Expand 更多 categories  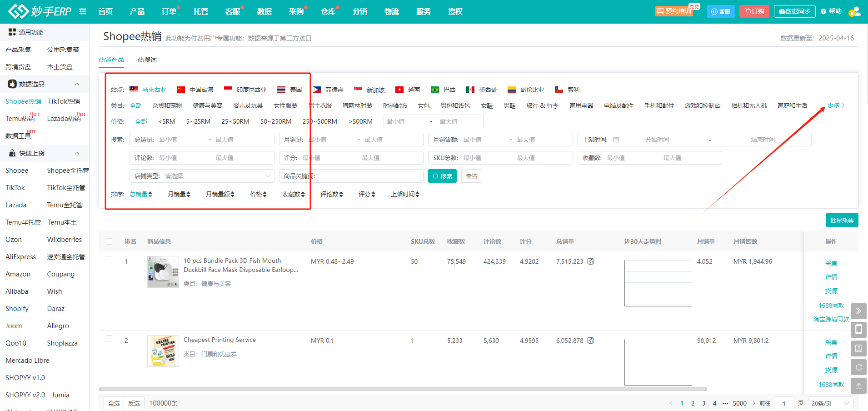(836, 105)
